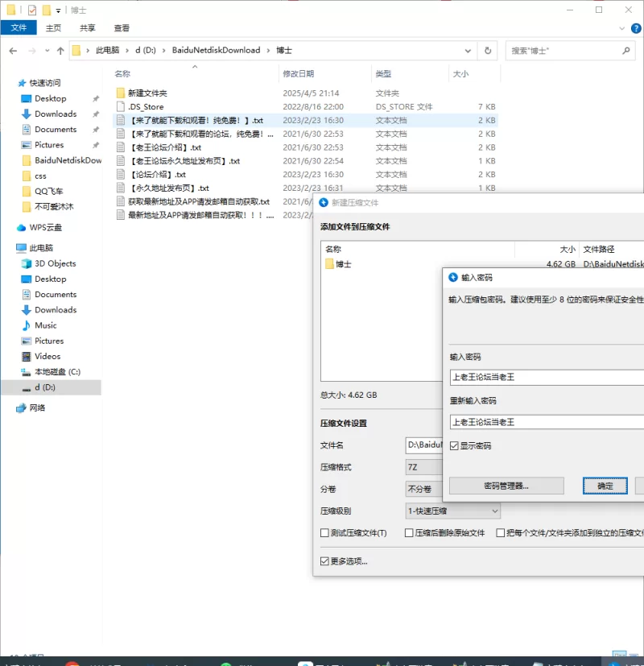This screenshot has height=666, width=644.
Task: Enable 测试压缩文件(T) checkbox
Action: coord(325,533)
